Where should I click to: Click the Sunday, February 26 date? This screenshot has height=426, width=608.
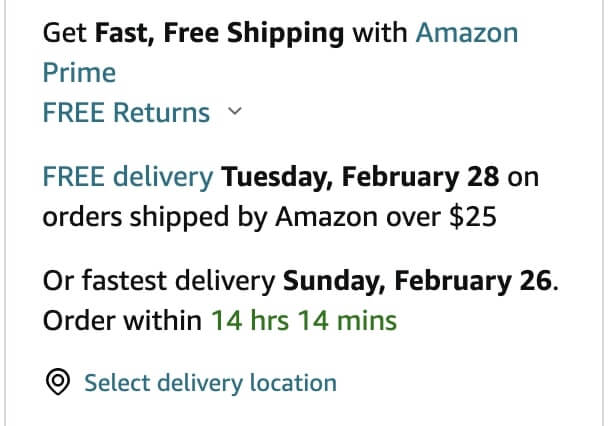[x=417, y=281]
